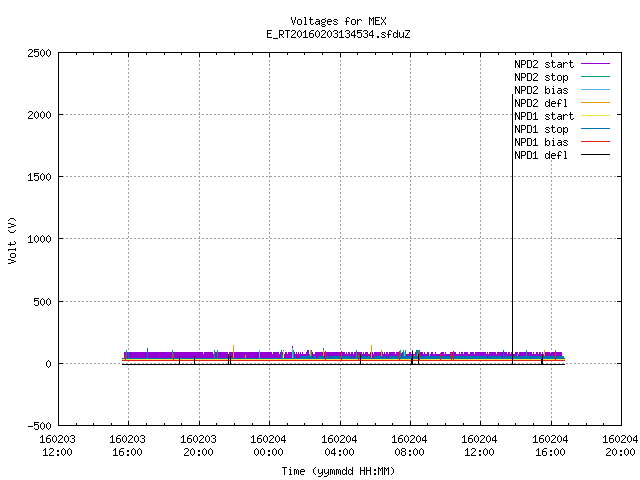
Task: Click the 160204 08:00 x-axis label
Action: (x=409, y=446)
